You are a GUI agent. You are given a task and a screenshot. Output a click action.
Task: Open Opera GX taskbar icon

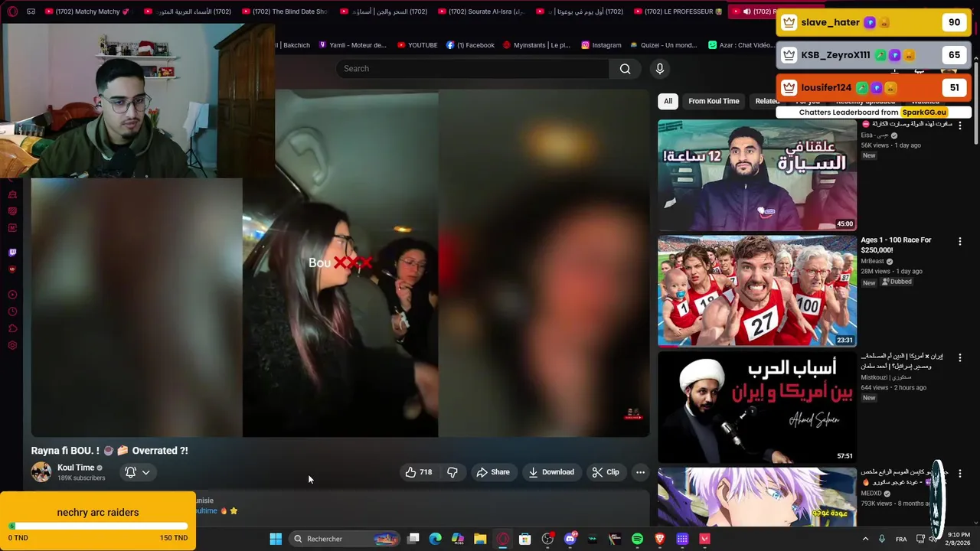click(502, 539)
